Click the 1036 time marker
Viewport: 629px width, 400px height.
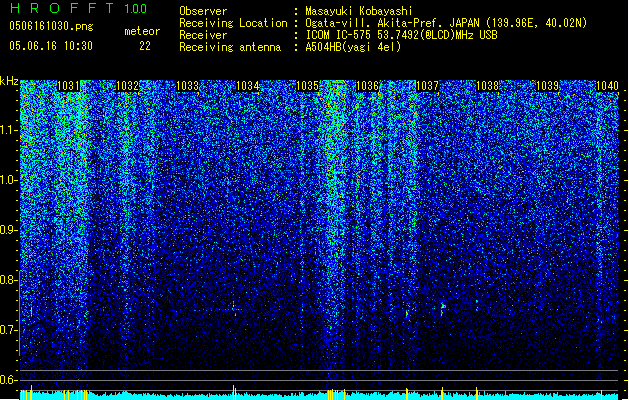tap(367, 86)
